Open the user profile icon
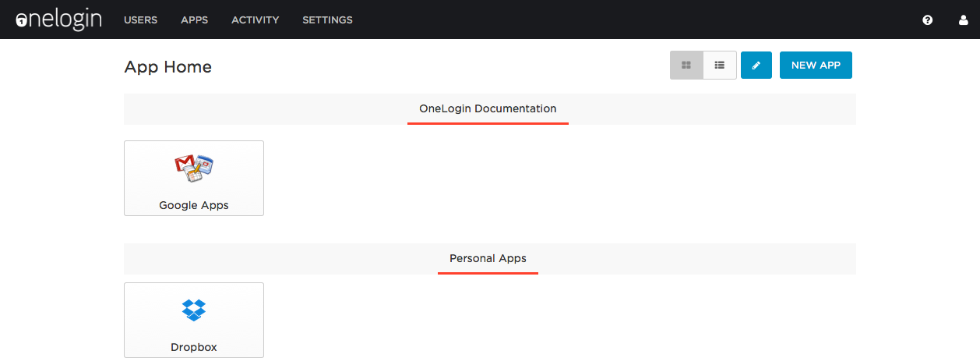 tap(963, 20)
